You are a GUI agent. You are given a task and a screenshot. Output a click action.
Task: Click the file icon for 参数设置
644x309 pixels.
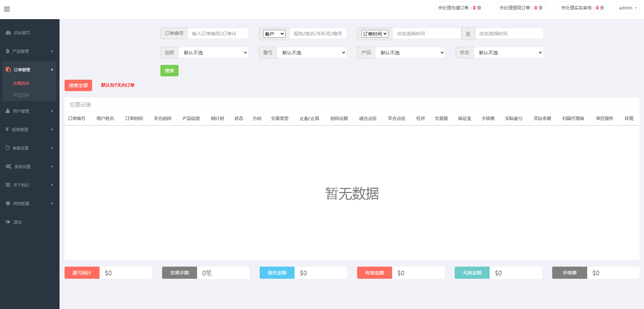tap(7, 148)
